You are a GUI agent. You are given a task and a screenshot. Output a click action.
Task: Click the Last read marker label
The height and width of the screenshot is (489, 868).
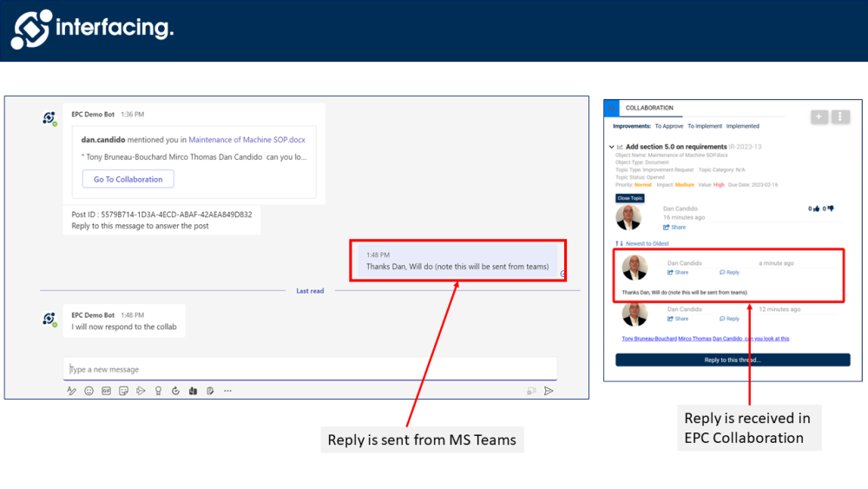tap(310, 291)
